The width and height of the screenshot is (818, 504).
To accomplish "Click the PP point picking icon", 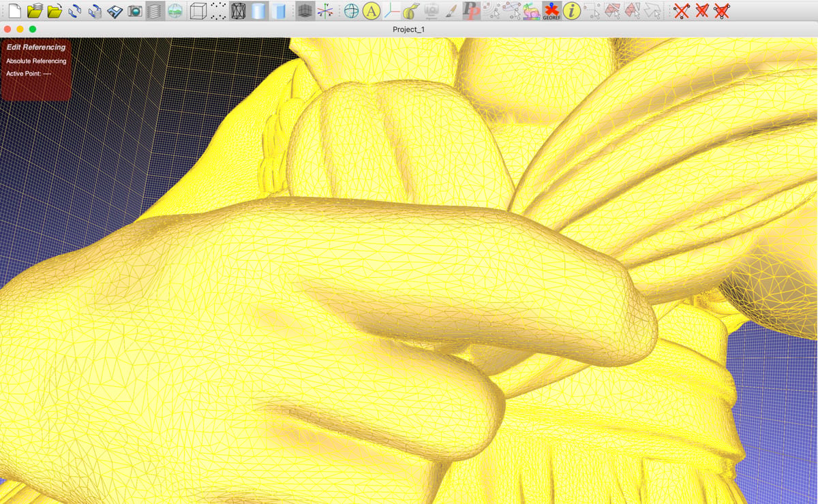I will point(471,10).
